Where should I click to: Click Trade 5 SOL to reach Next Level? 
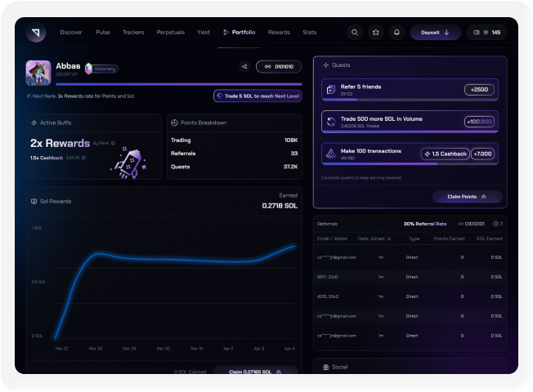click(257, 96)
